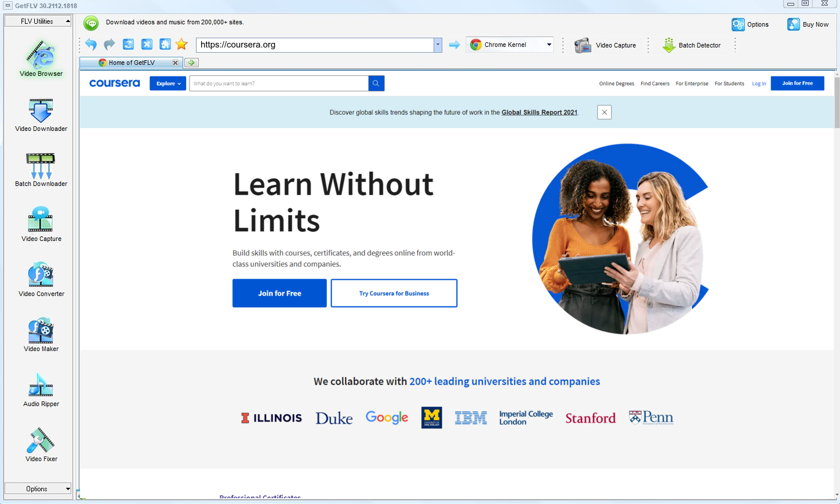Click the Coursera logo

pyautogui.click(x=115, y=83)
